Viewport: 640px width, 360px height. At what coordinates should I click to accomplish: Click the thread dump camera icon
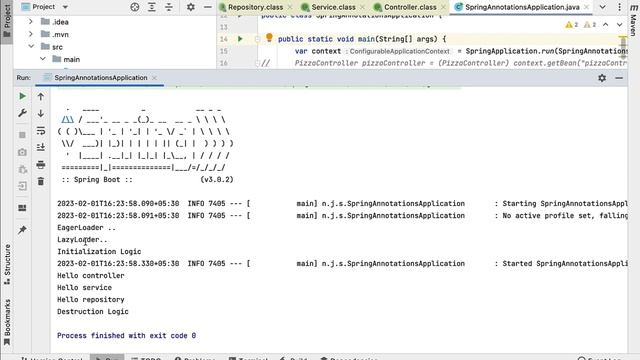tap(22, 152)
